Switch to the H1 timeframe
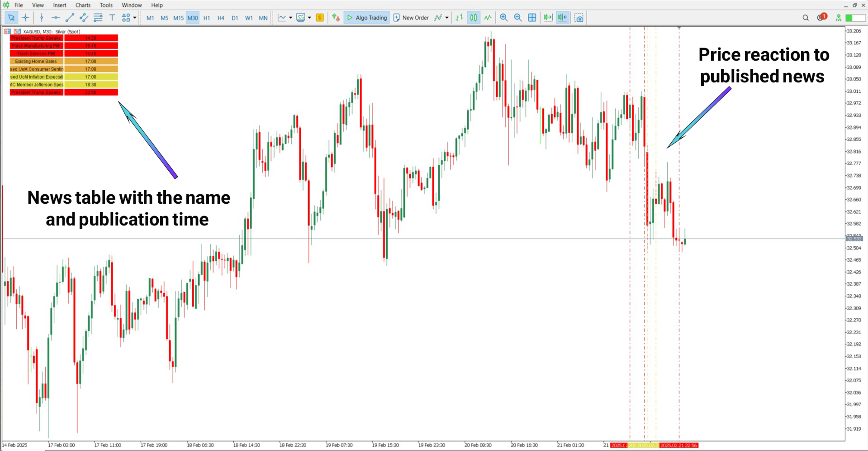Viewport: 868px width, 451px height. [207, 18]
